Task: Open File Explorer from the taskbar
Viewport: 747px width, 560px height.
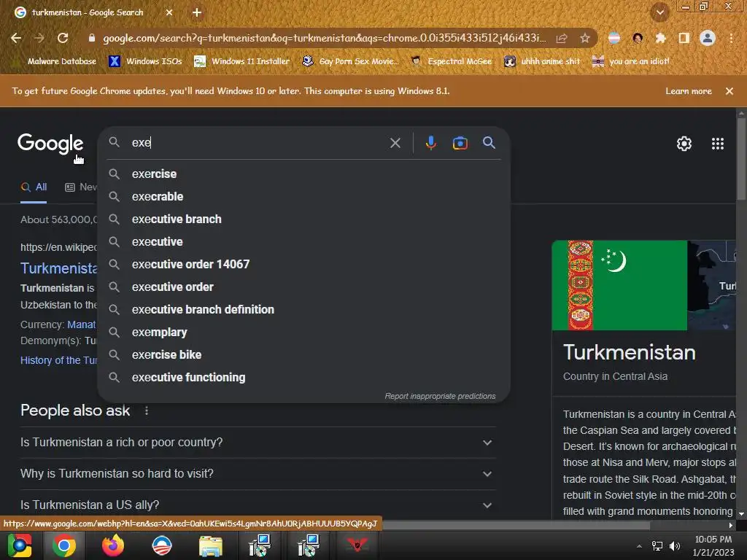Action: tap(211, 546)
